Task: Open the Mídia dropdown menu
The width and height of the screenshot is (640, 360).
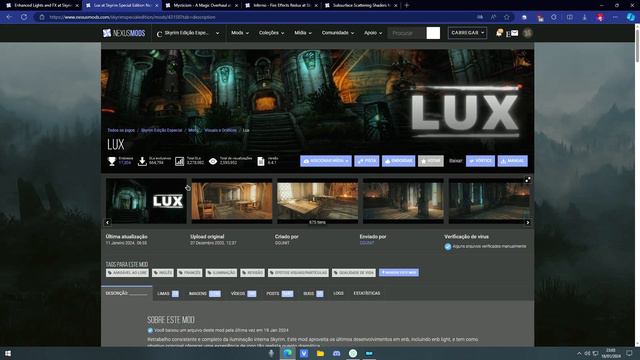Action: click(x=303, y=33)
